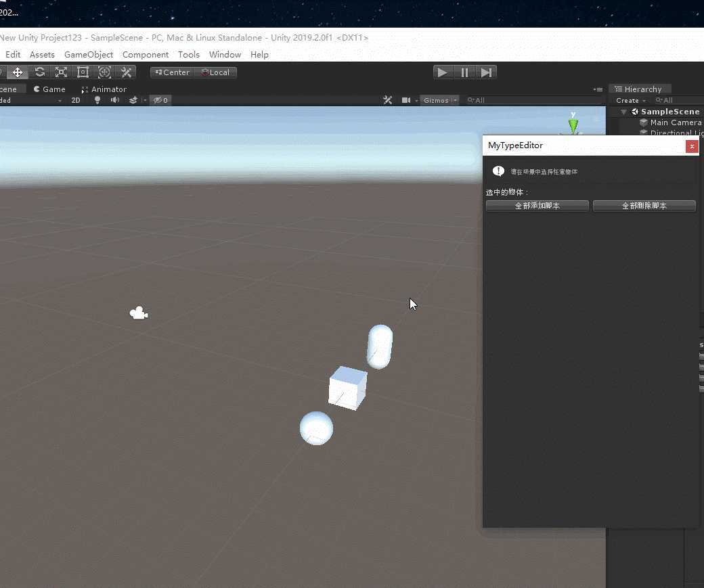The height and width of the screenshot is (588, 704).
Task: Toggle scene lighting bulb icon
Action: pos(97,100)
